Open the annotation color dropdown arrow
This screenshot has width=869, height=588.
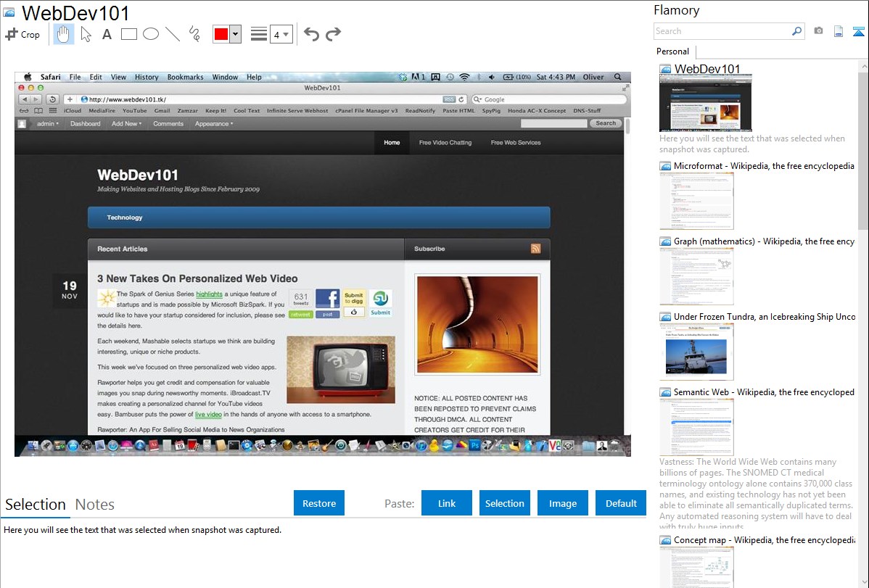236,34
